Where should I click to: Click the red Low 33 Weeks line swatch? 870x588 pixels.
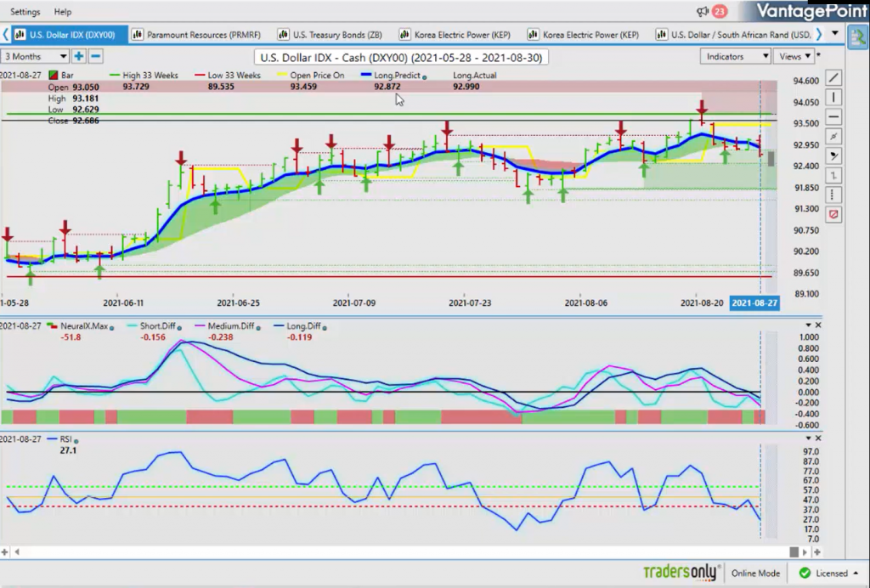200,76
